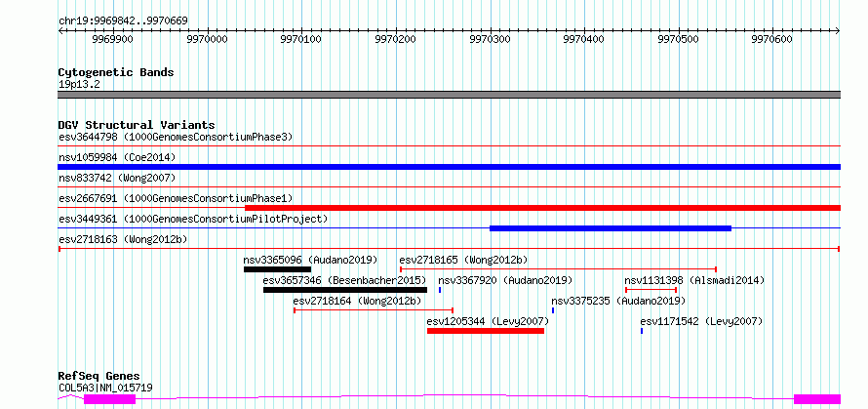Click the esv2718164 (Wong2012b) label

(357, 301)
